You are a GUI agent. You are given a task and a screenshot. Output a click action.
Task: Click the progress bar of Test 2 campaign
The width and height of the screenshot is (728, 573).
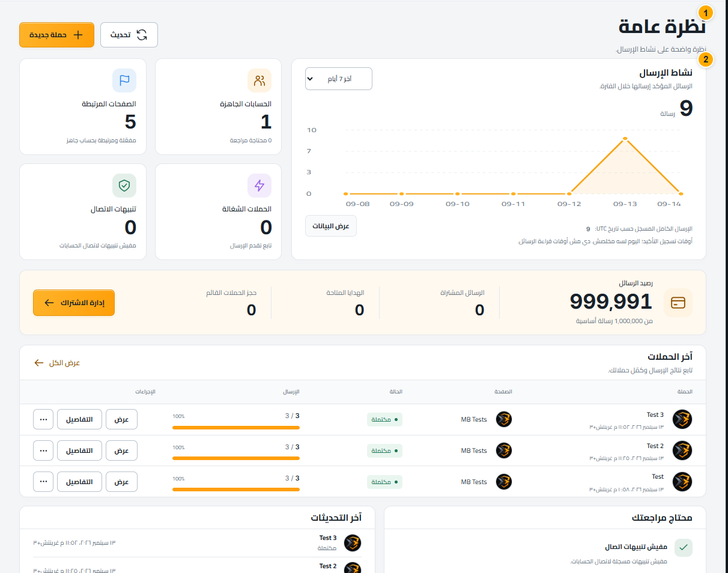click(236, 458)
